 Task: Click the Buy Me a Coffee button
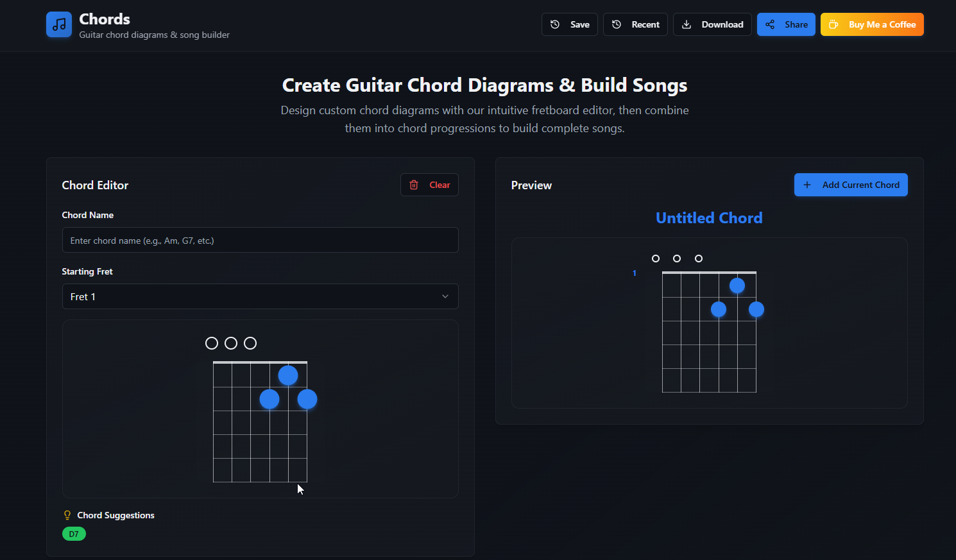(x=871, y=24)
